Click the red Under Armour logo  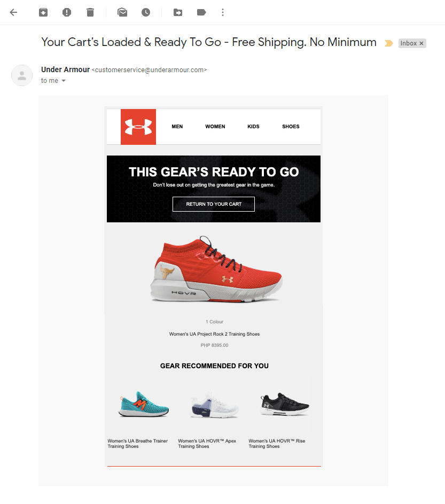(138, 127)
